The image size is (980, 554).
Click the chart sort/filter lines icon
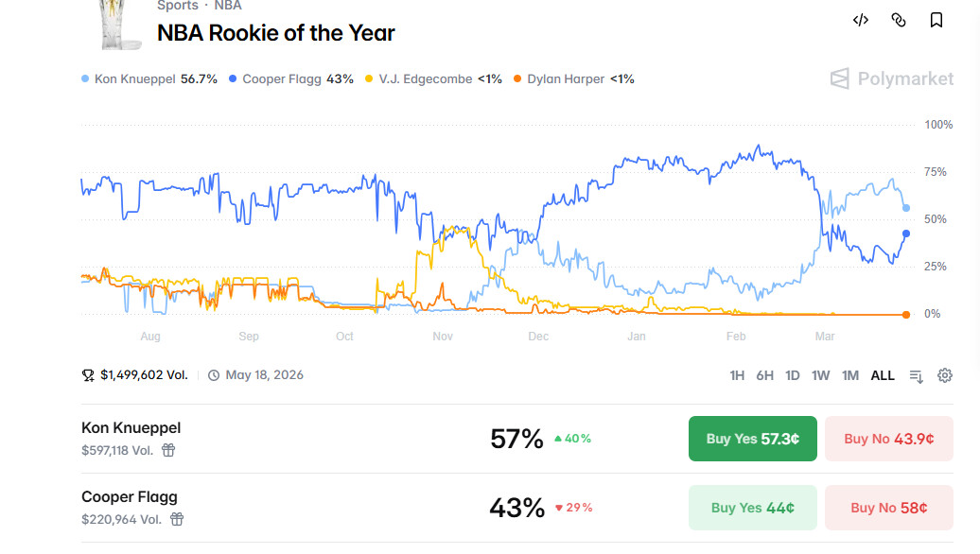(916, 375)
